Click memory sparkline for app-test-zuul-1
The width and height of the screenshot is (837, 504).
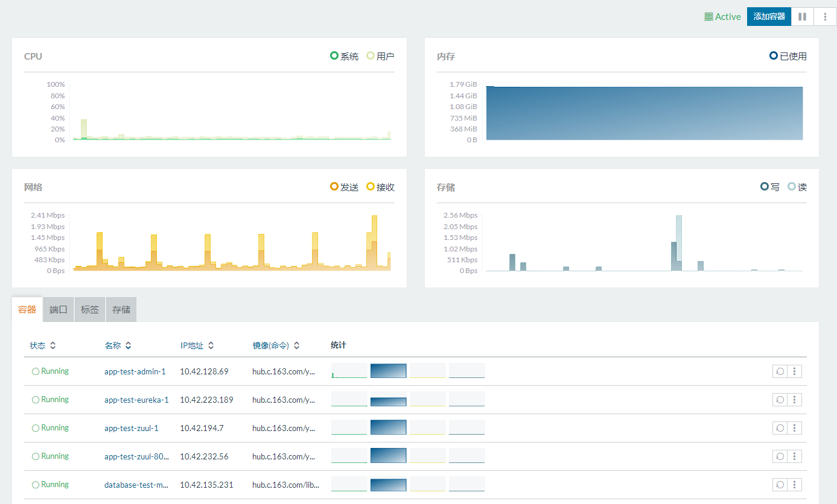[388, 427]
